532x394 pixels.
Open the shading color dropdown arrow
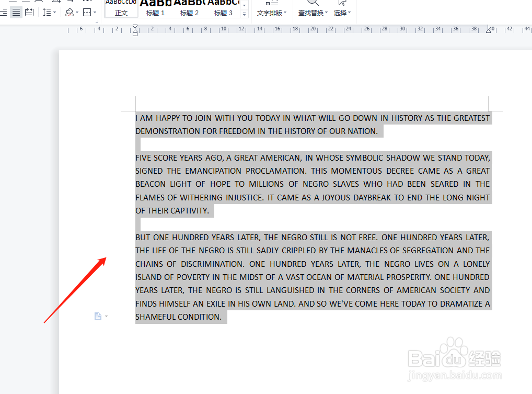point(77,13)
